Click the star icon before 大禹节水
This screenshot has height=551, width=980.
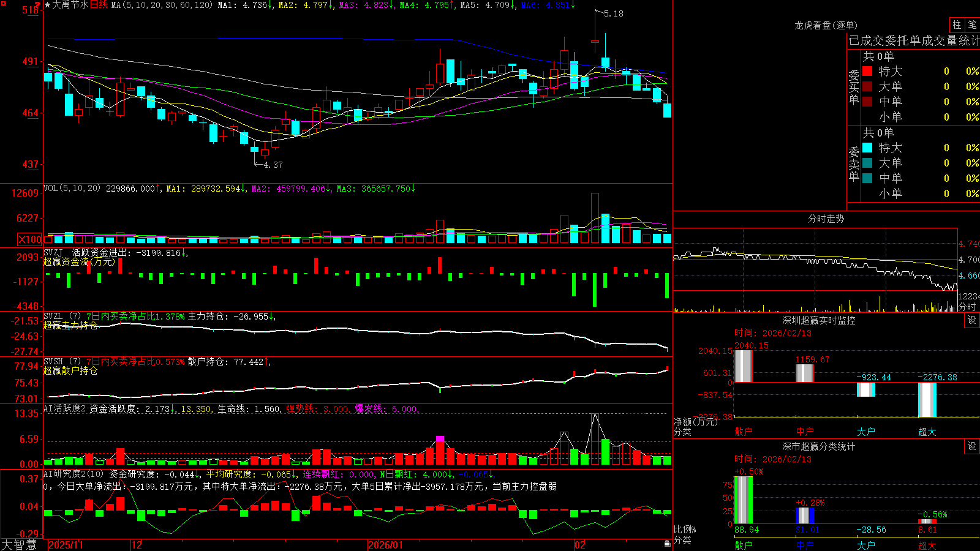(48, 5)
